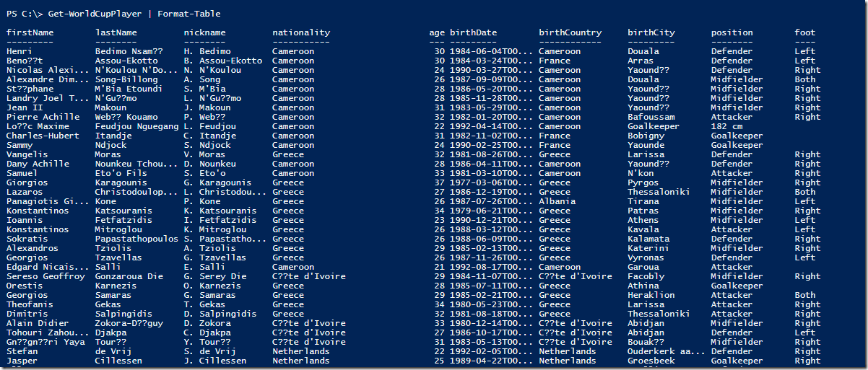Click birth city Bobigny
The height and width of the screenshot is (370, 868).
pyautogui.click(x=646, y=136)
